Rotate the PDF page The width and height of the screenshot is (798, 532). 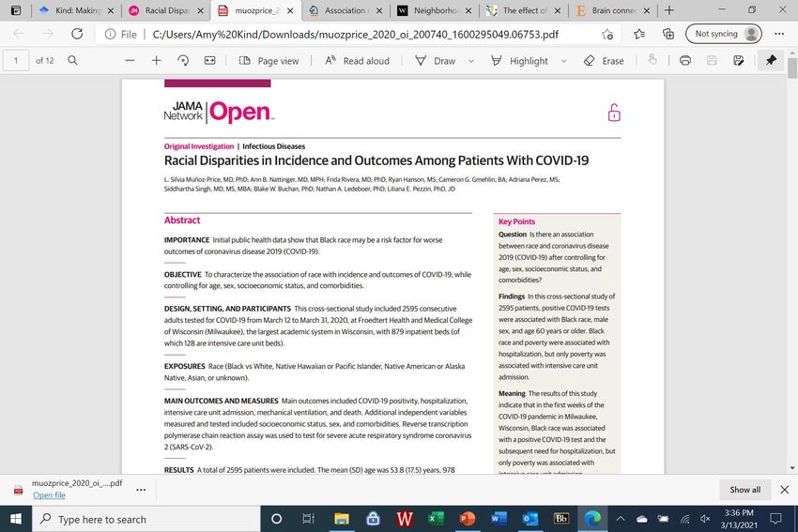pos(183,61)
